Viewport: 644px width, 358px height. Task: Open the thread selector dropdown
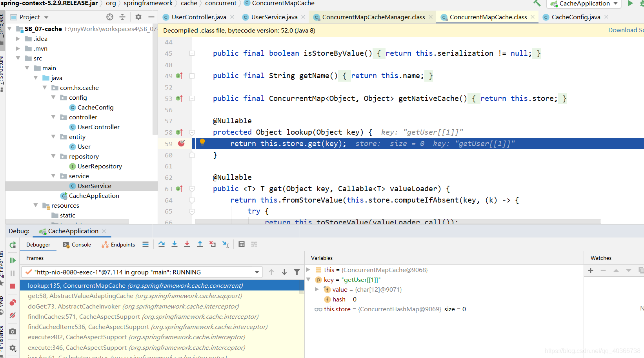point(142,272)
